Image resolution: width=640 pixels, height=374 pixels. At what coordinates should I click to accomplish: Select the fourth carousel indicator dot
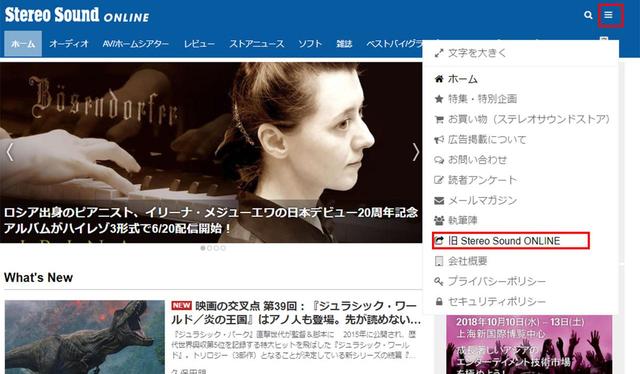[x=223, y=248]
